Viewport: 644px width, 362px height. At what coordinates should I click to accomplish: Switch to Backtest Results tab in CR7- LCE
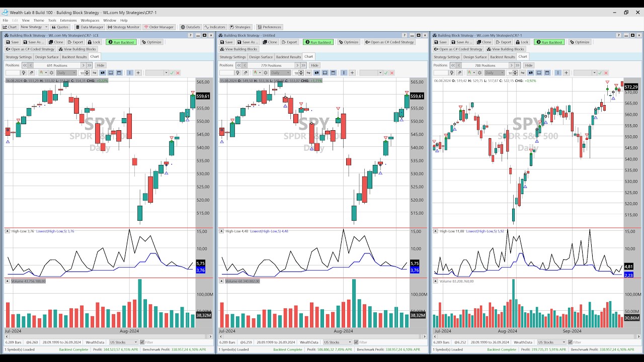(74, 57)
